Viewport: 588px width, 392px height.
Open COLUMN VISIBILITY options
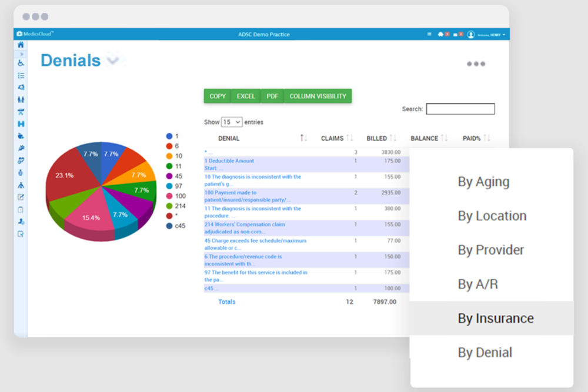tap(318, 96)
